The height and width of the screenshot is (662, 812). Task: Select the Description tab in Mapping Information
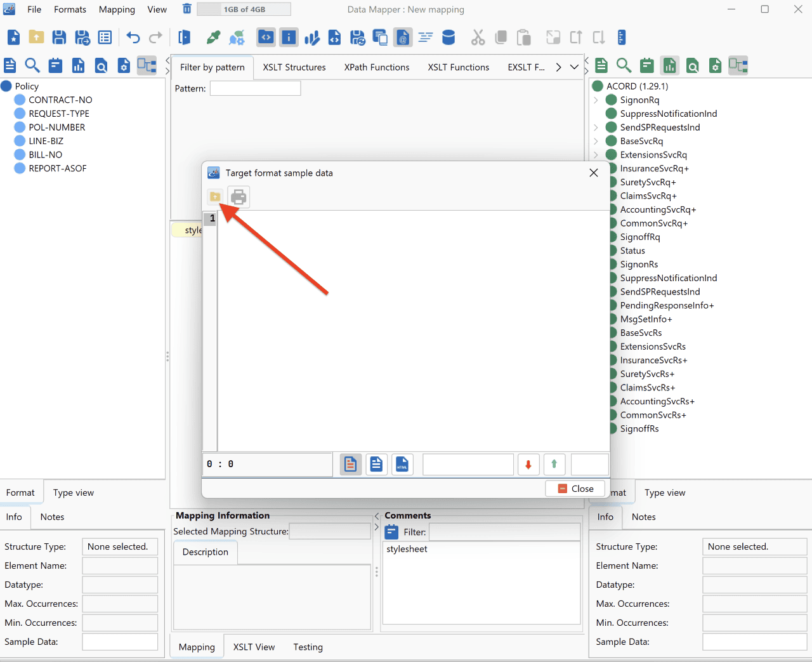click(206, 552)
